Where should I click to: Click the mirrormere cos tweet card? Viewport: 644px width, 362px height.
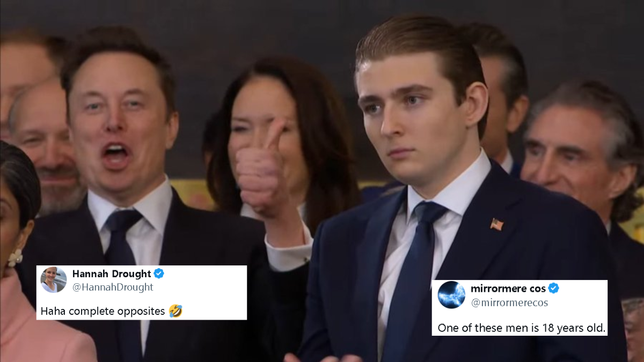[x=519, y=308]
